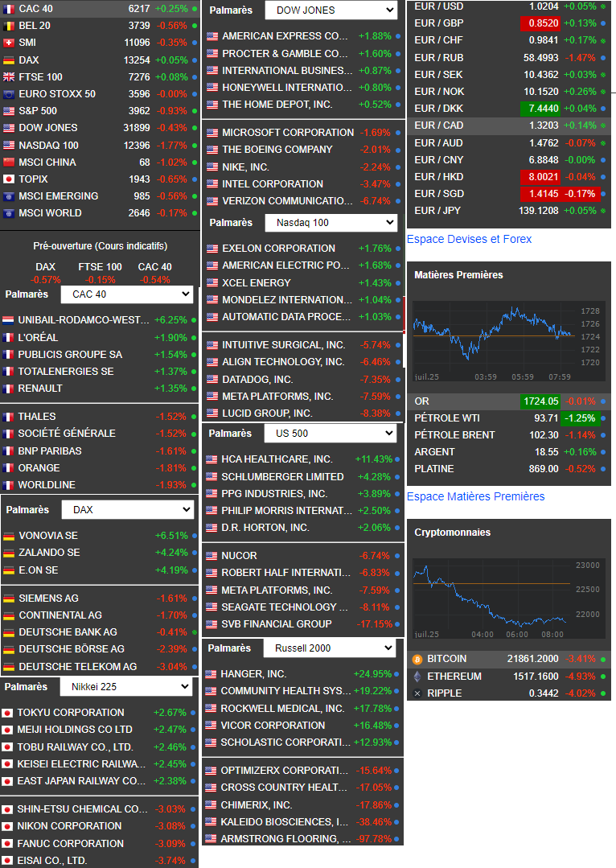Image resolution: width=616 pixels, height=868 pixels.
Task: Click the US flag beside MICROSOFT CORPORATION
Action: [x=212, y=133]
